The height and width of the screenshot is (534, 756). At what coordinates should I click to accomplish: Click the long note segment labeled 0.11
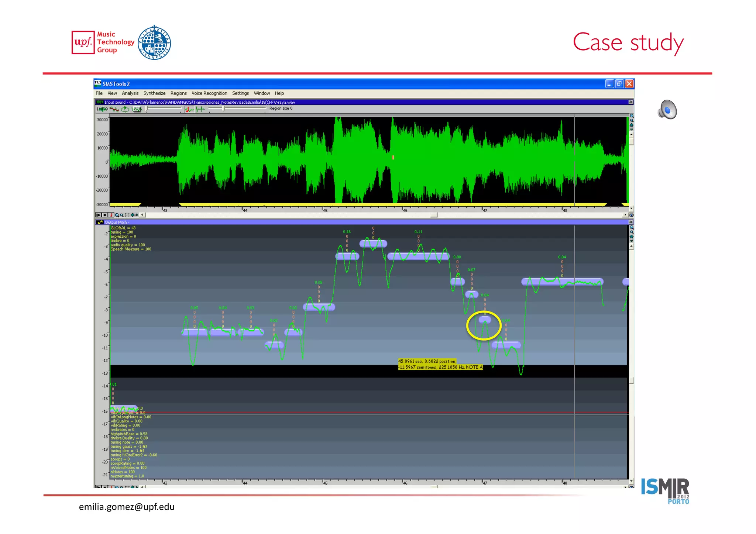pos(418,256)
